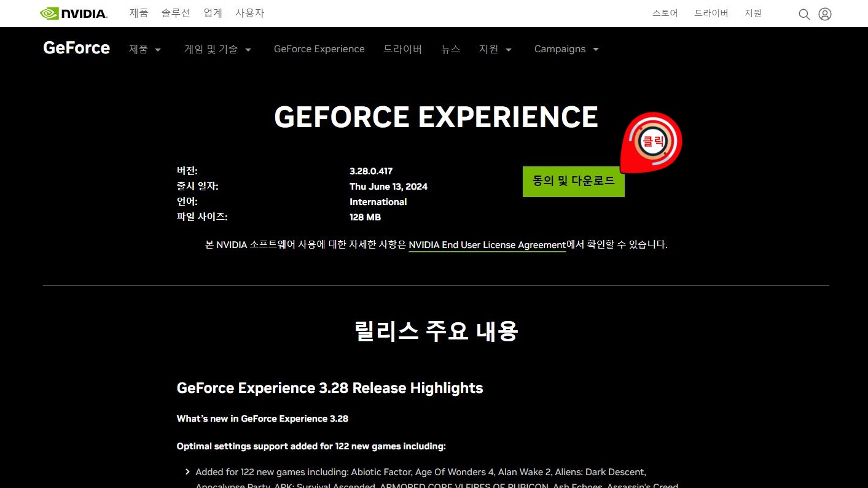The width and height of the screenshot is (868, 488).
Task: Click What's new in GeForce Experience 3.28
Action: coord(262,419)
